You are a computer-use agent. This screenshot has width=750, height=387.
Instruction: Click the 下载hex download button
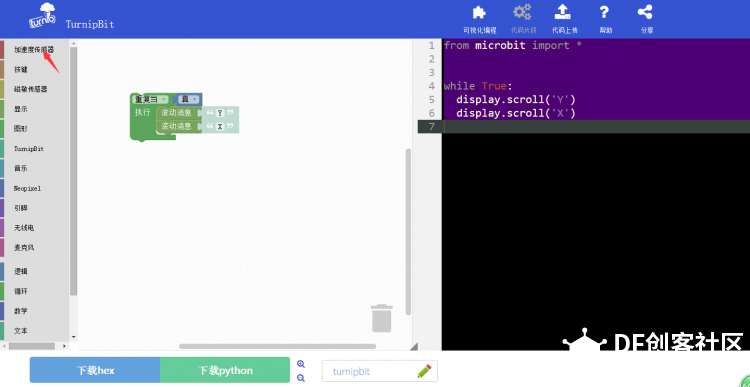pos(95,370)
